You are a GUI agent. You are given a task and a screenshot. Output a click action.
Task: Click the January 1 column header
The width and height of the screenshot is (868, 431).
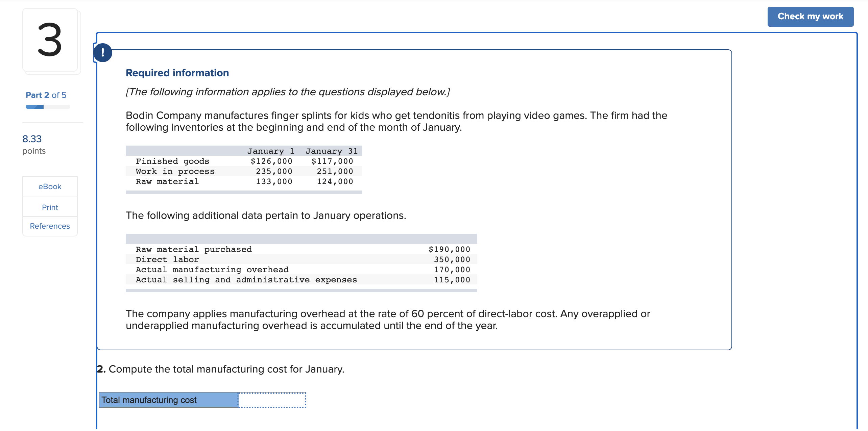(271, 151)
